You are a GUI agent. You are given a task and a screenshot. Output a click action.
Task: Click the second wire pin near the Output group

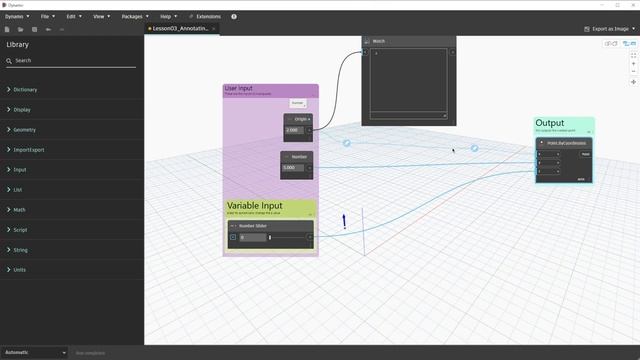474,149
